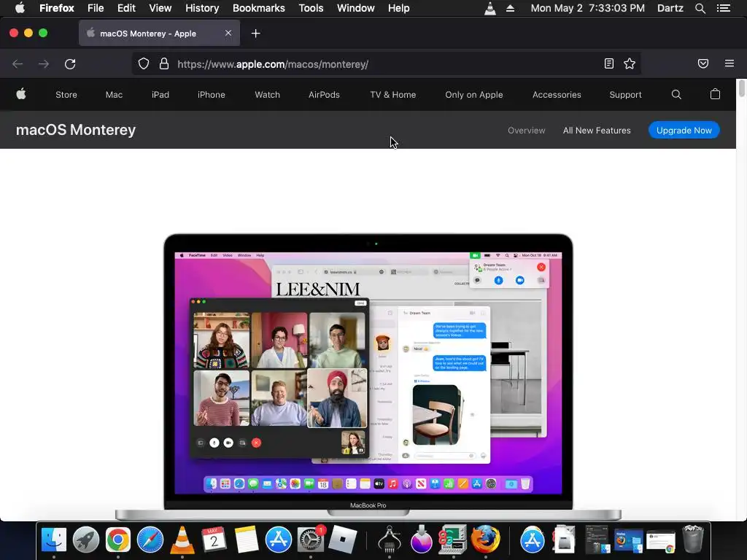747x560 pixels.
Task: Go to the Mac link
Action: 114,95
